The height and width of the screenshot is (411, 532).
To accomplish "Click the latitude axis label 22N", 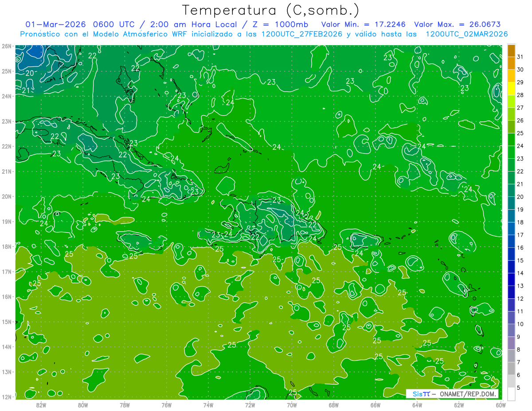I will click(7, 146).
